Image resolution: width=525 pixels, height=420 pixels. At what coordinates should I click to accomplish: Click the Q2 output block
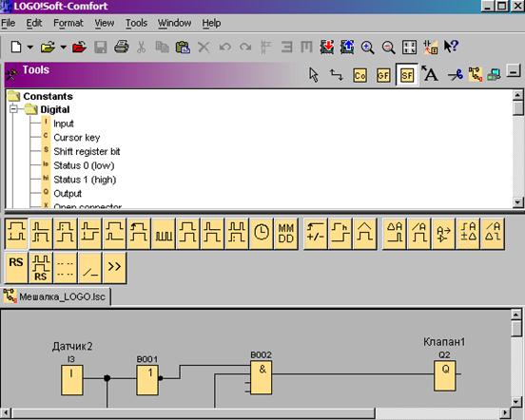(x=445, y=376)
